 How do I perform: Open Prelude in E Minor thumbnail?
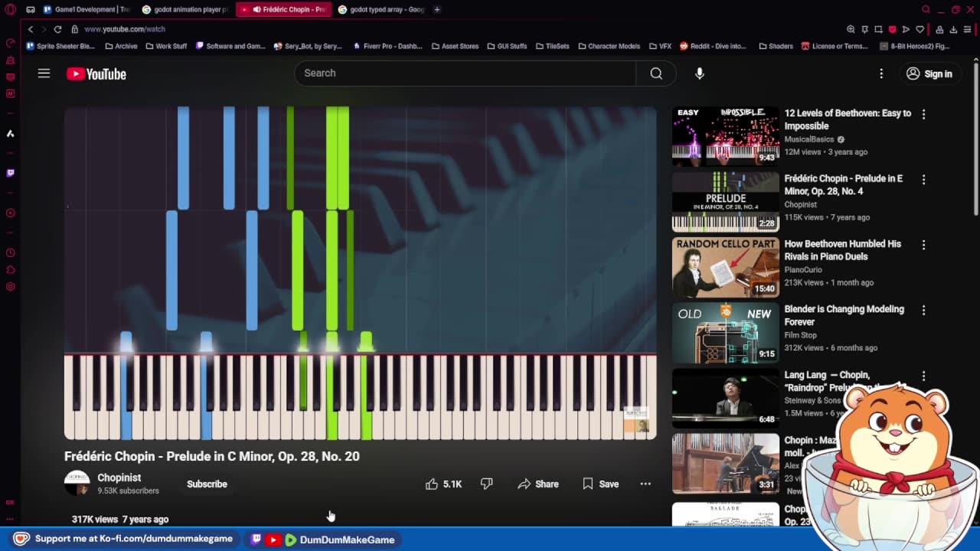tap(726, 201)
